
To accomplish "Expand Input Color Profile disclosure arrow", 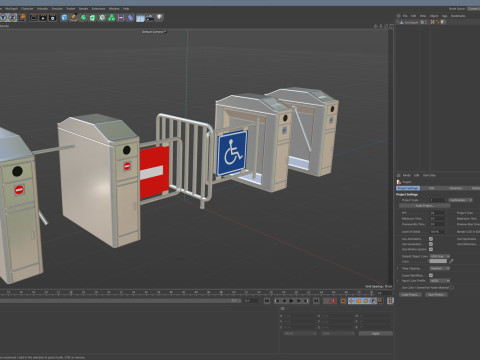I will pos(398,281).
